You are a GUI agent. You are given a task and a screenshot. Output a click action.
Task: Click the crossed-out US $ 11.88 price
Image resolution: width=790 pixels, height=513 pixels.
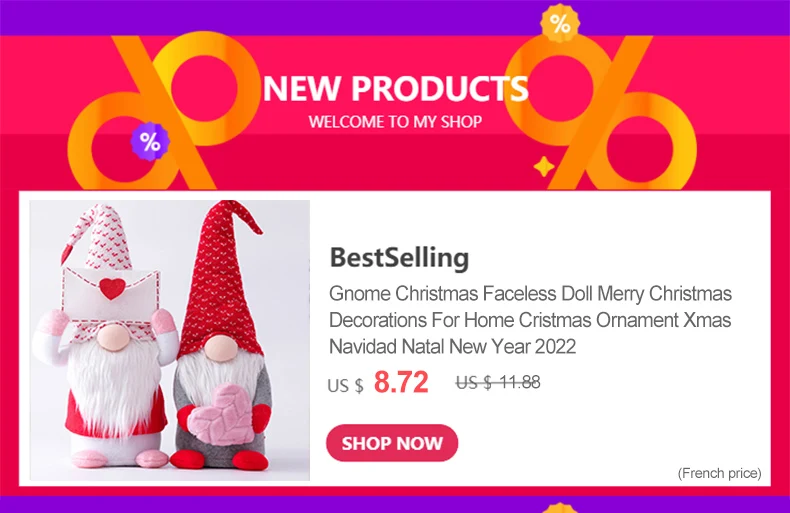tap(498, 382)
